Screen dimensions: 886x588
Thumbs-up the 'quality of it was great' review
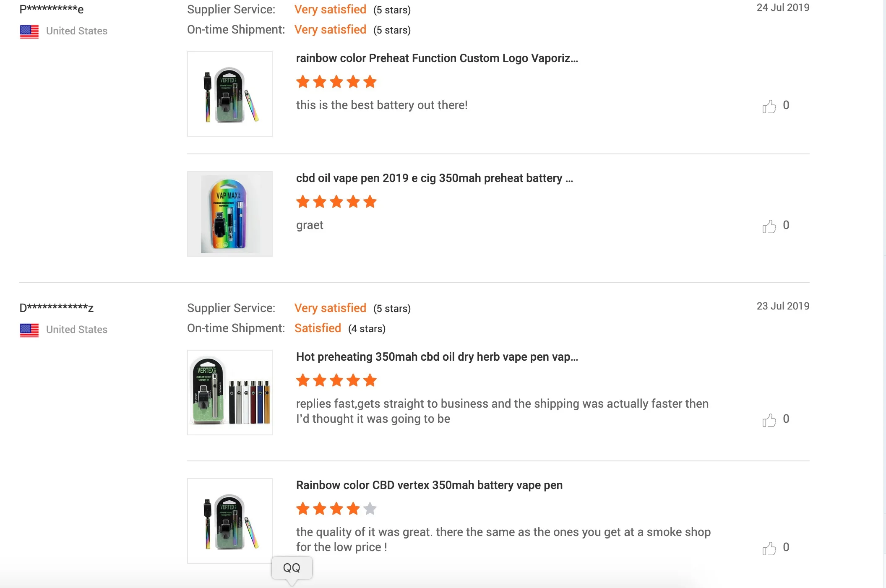769,549
